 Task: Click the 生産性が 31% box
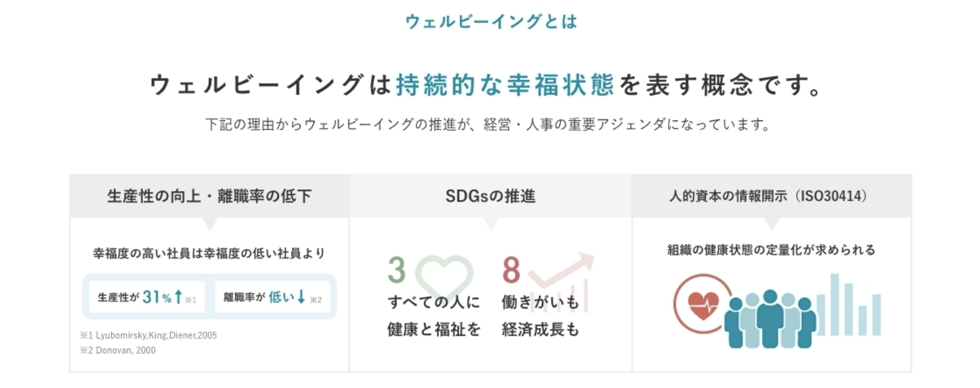tap(147, 297)
